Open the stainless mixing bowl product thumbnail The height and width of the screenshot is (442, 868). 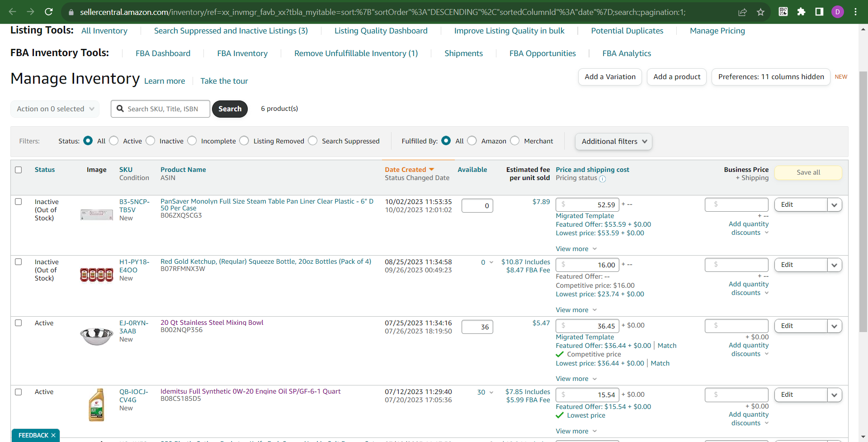point(96,336)
